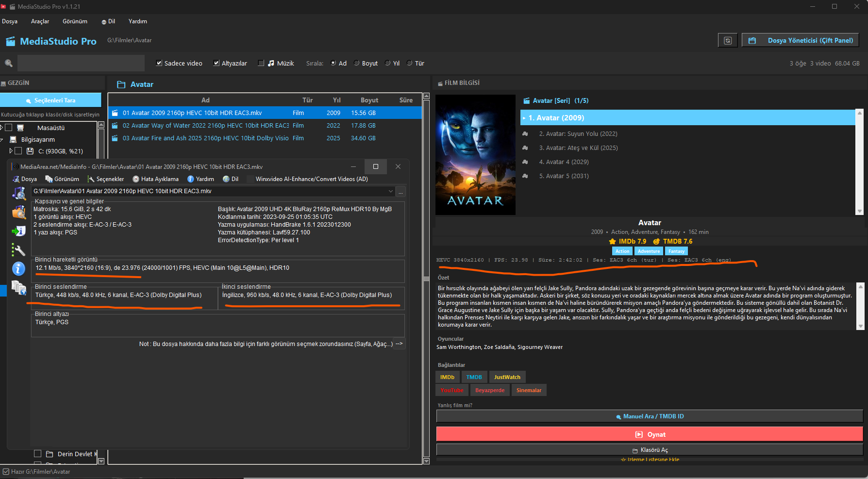Select the Tür sort radio button
The image size is (868, 479).
point(410,63)
